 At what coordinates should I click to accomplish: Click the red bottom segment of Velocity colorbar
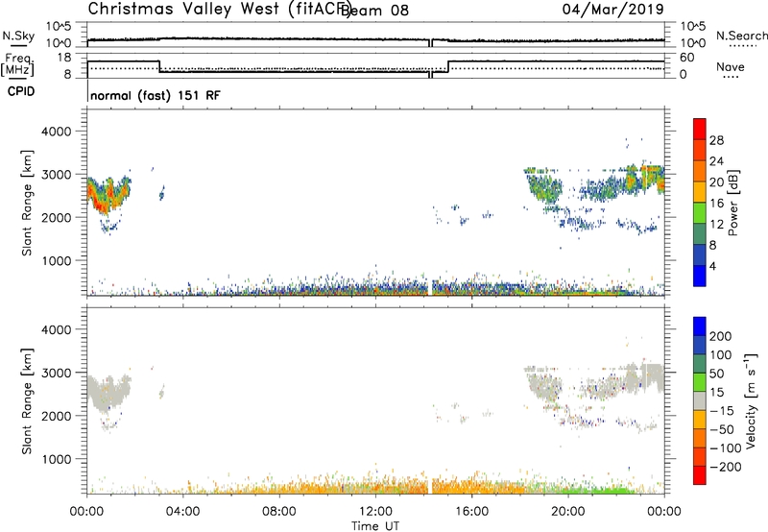click(x=700, y=475)
